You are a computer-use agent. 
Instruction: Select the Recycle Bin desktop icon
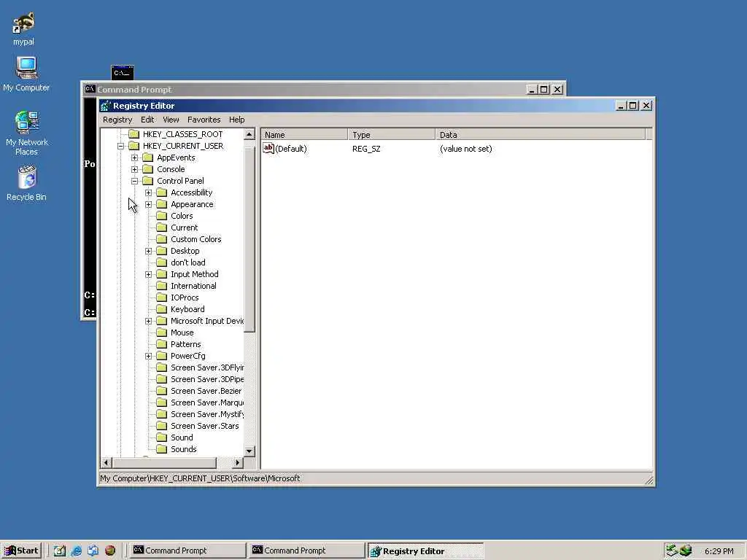click(27, 177)
